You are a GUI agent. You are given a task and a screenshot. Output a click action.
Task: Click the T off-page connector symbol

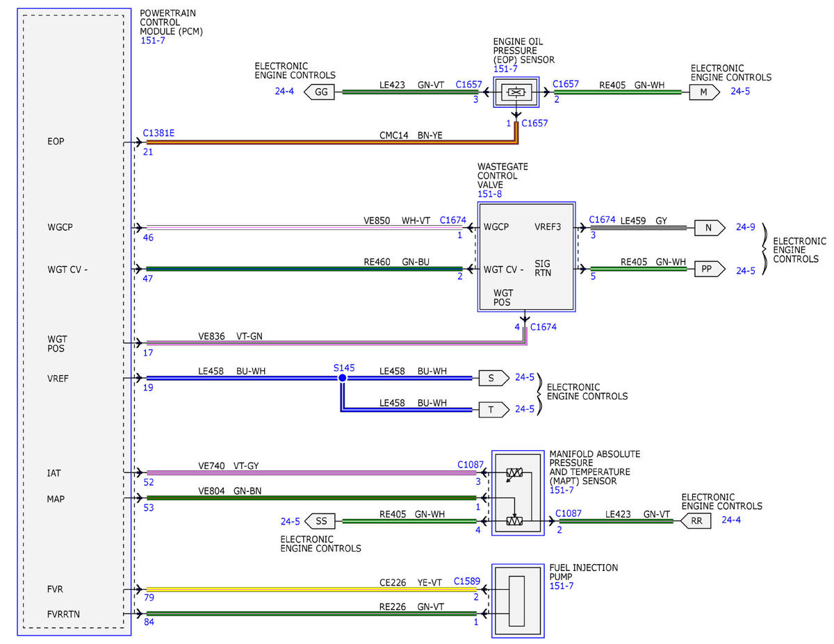pos(493,410)
